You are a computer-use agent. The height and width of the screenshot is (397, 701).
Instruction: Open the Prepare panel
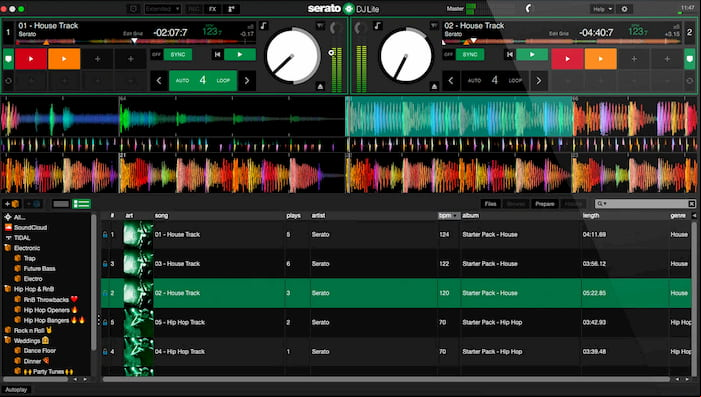545,204
